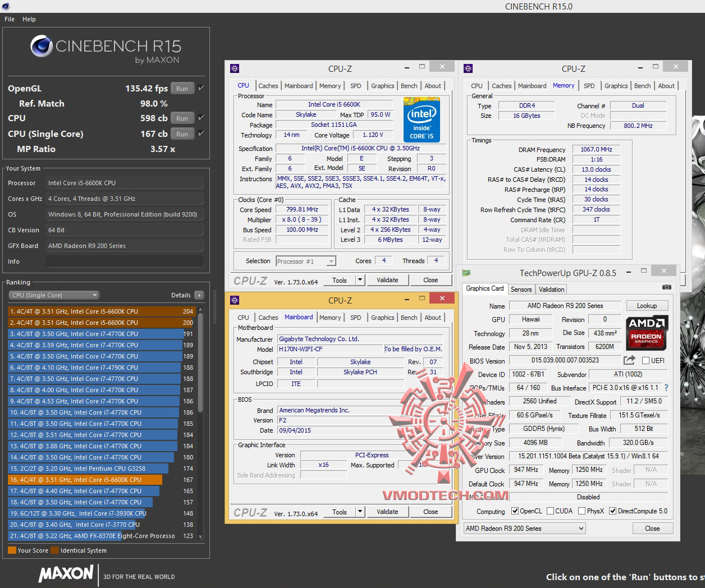Toggle the DirectCompute 5.0 checkbox
Screen dimensions: 705x588
[x=613, y=511]
